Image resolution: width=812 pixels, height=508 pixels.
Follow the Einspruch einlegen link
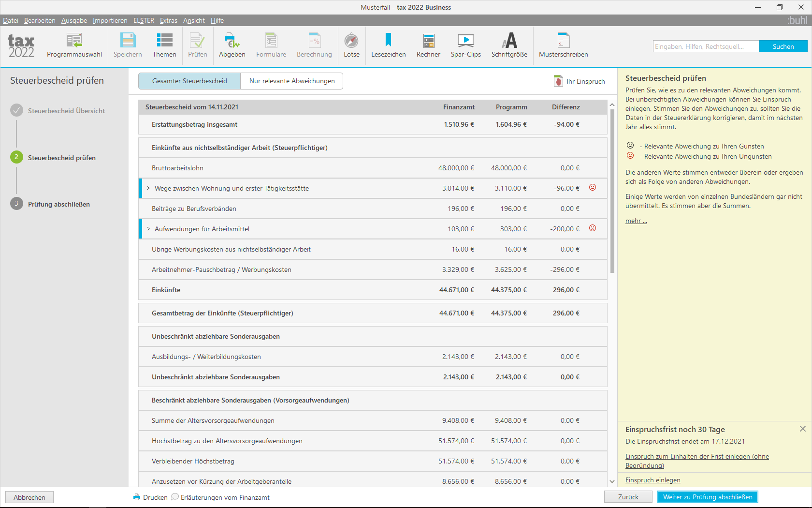(x=652, y=480)
